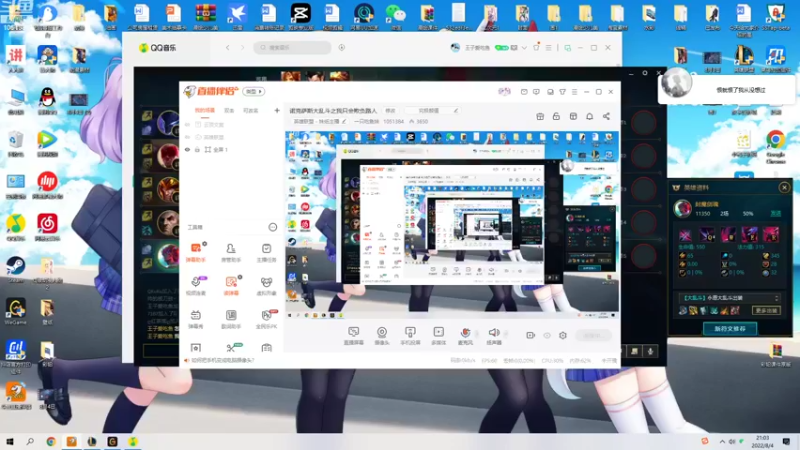Toggle eye icon of the first greyed source row

click(187, 124)
